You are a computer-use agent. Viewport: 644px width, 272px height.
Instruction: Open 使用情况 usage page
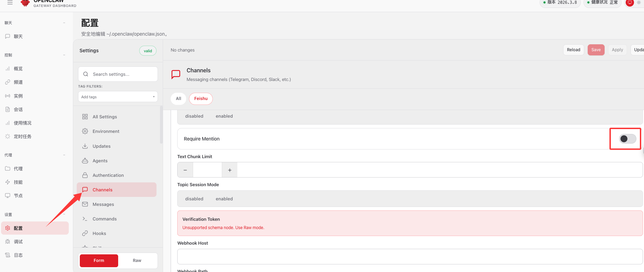click(x=35, y=123)
